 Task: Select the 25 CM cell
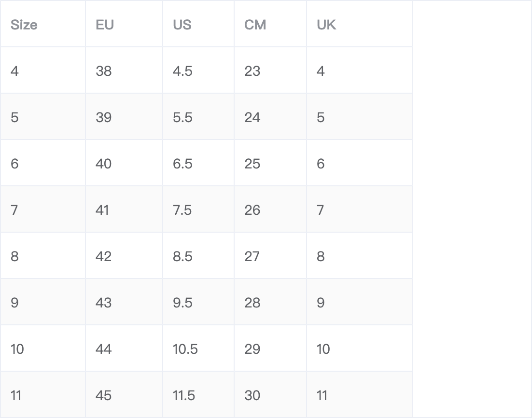pos(270,163)
